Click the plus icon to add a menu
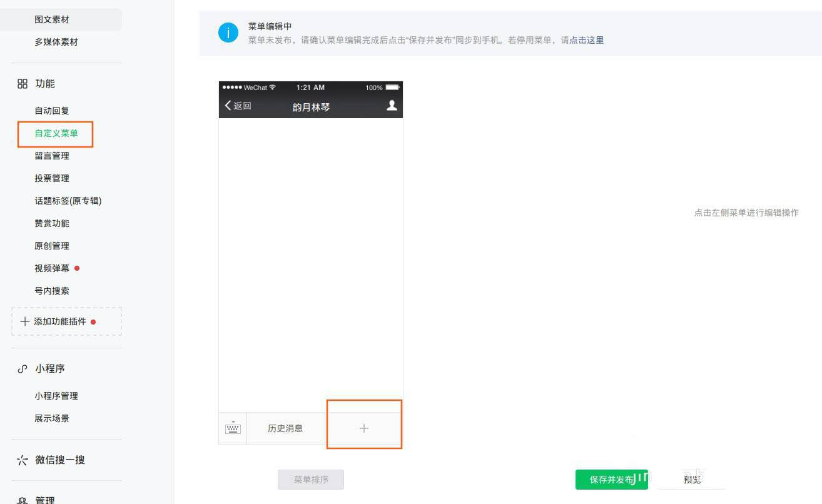The width and height of the screenshot is (822, 504). click(x=364, y=428)
